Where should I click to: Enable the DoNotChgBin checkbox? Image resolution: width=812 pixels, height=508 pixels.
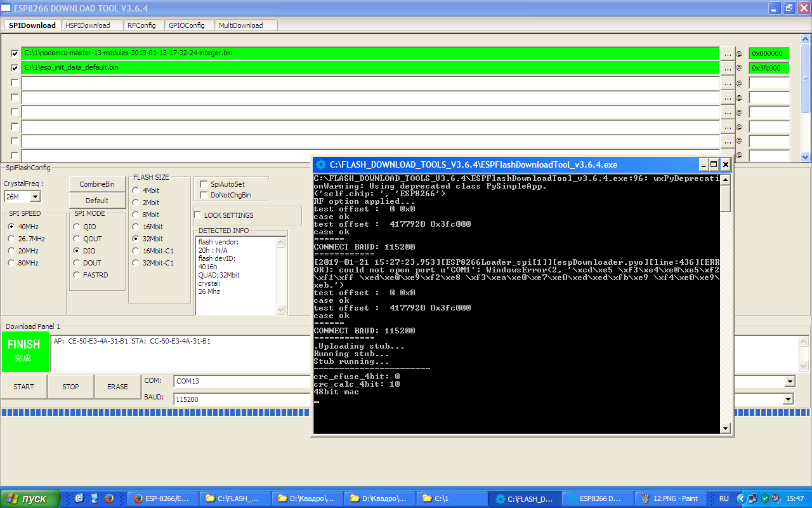point(204,195)
